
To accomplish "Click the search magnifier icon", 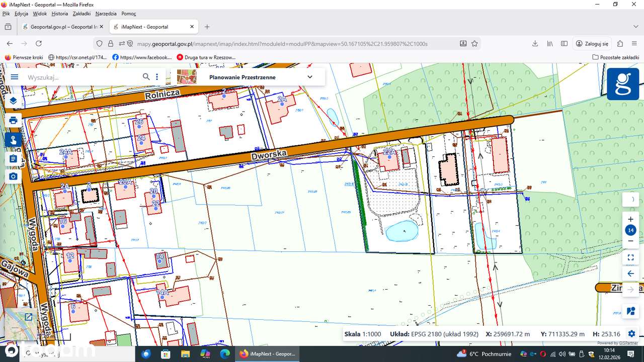I will 146,77.
